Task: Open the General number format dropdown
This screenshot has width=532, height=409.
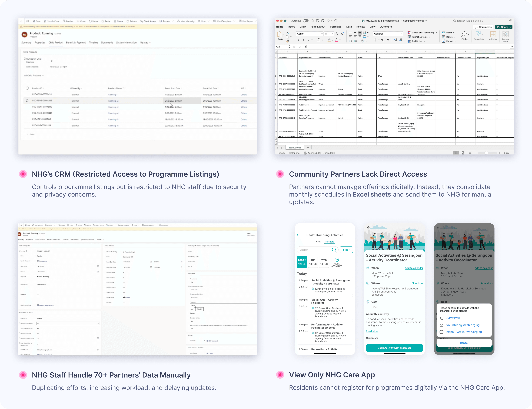Action: click(x=388, y=34)
